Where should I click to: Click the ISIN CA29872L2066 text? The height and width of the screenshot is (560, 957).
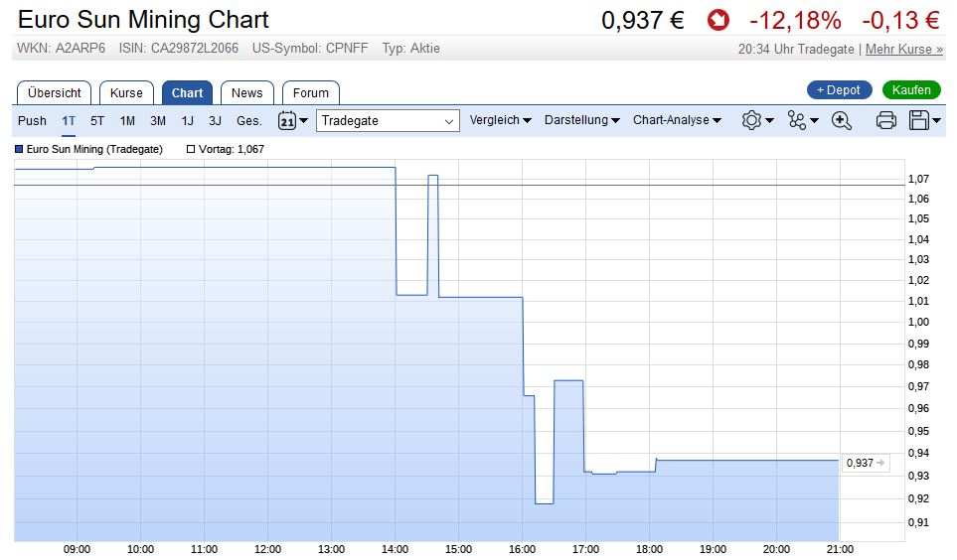tap(178, 49)
